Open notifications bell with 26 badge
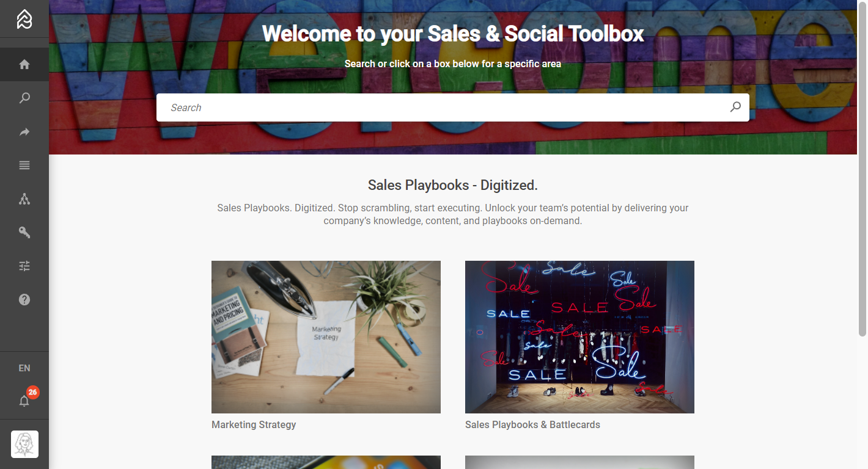This screenshot has width=868, height=469. tap(24, 401)
